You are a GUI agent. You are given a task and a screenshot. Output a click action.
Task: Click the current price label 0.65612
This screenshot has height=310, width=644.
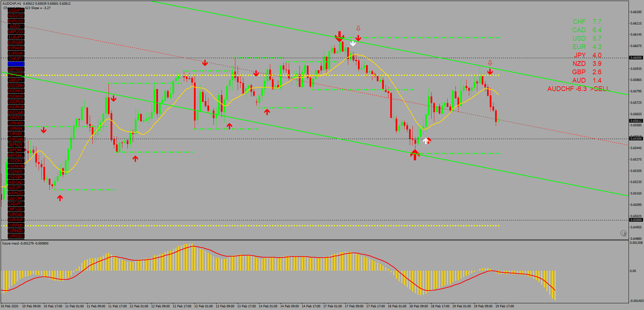click(636, 121)
